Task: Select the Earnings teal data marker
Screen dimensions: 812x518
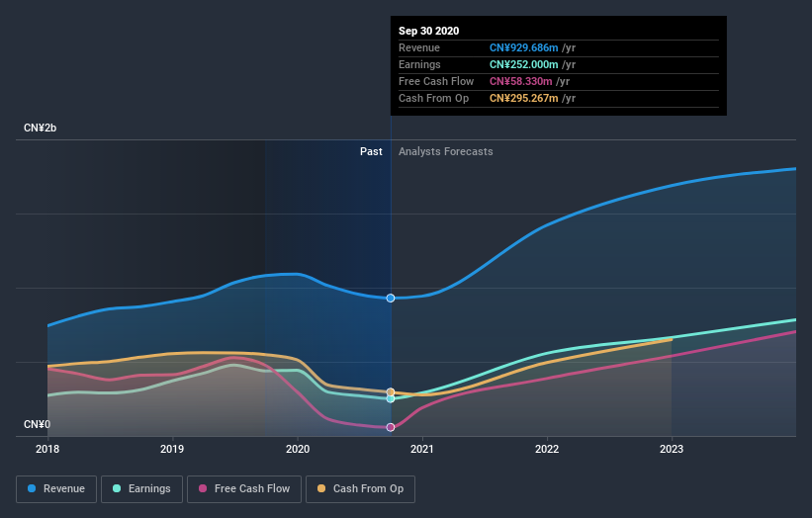Action: pyautogui.click(x=391, y=398)
